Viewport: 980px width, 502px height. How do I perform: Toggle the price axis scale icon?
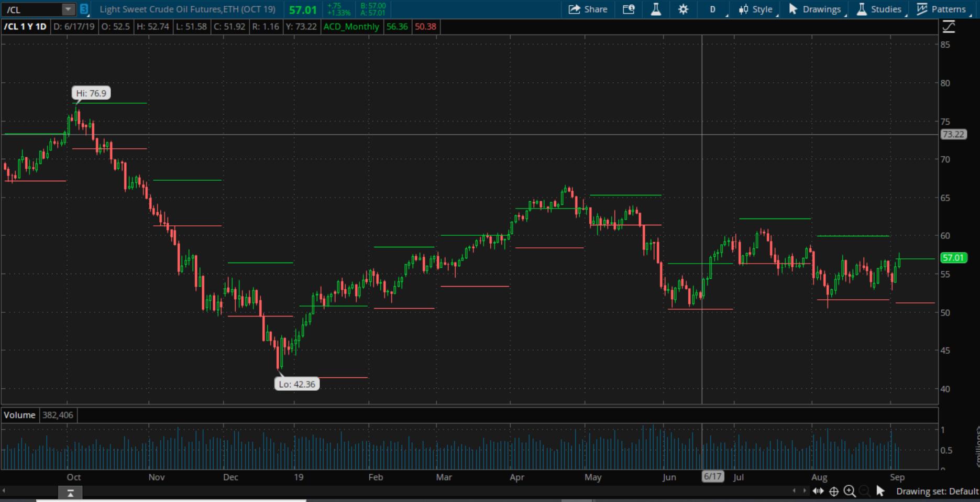pos(949,27)
